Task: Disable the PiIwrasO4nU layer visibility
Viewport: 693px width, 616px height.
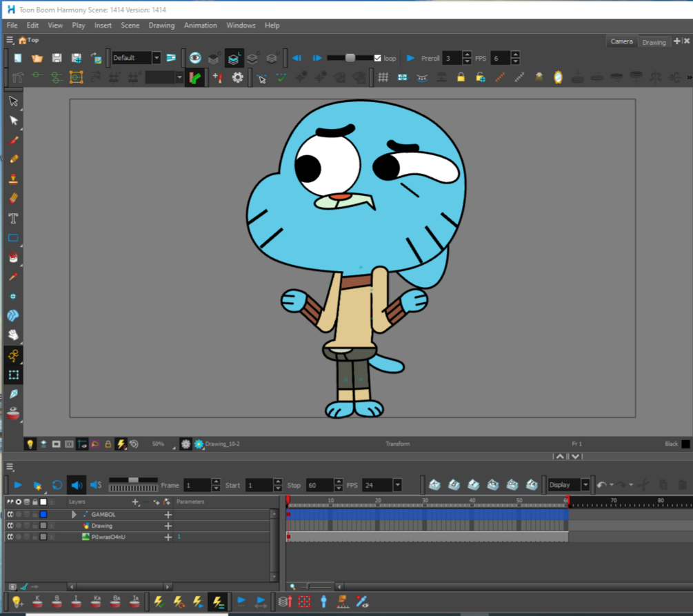Action: [x=10, y=537]
